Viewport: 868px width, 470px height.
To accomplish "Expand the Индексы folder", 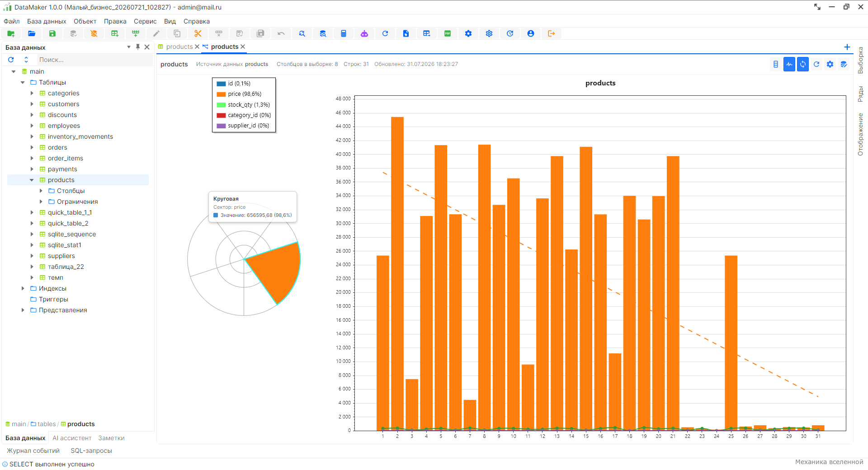I will coord(23,288).
